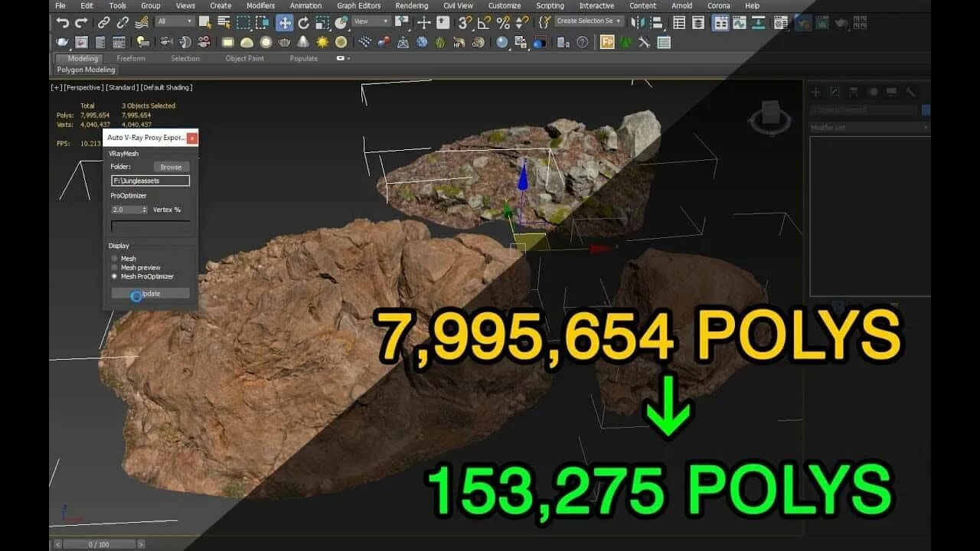This screenshot has width=980, height=551.
Task: Open the Layer Explorer icon
Action: coord(697,23)
